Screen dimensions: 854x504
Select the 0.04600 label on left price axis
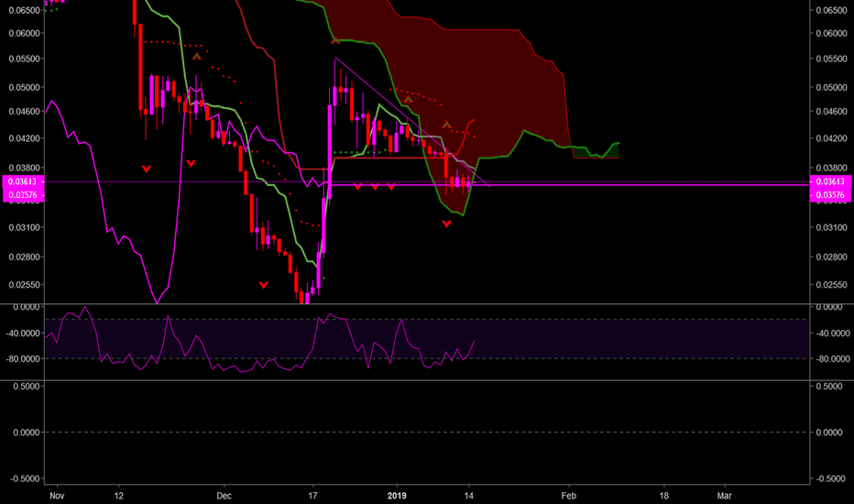coord(25,111)
